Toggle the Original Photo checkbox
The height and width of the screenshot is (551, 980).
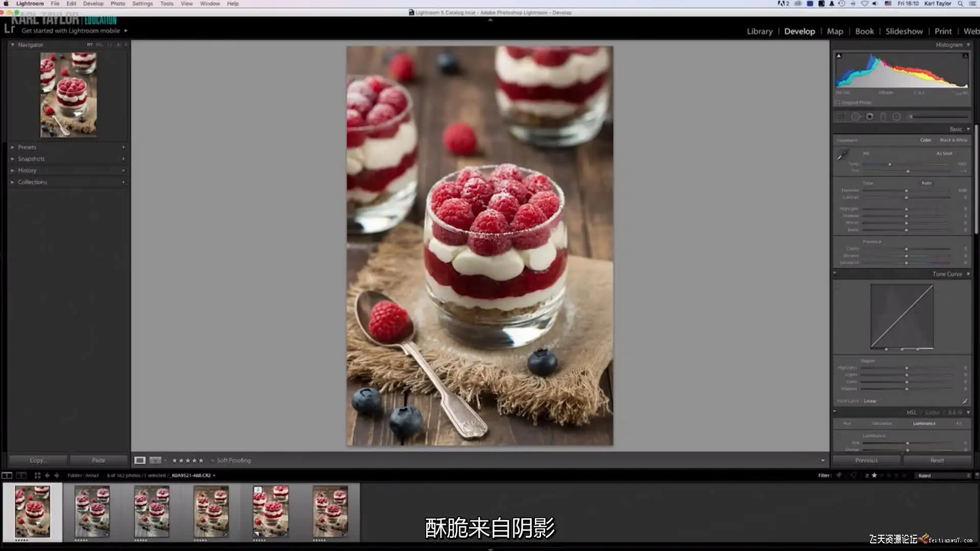[x=838, y=103]
